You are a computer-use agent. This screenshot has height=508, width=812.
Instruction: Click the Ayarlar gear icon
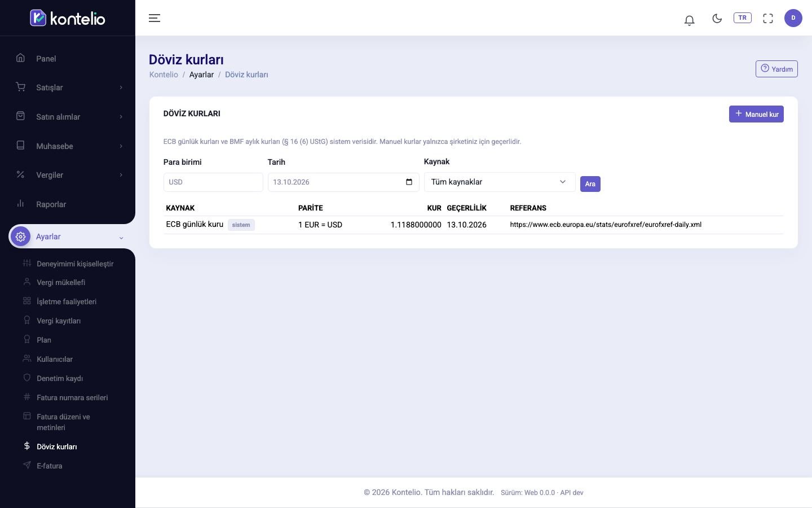coord(20,237)
